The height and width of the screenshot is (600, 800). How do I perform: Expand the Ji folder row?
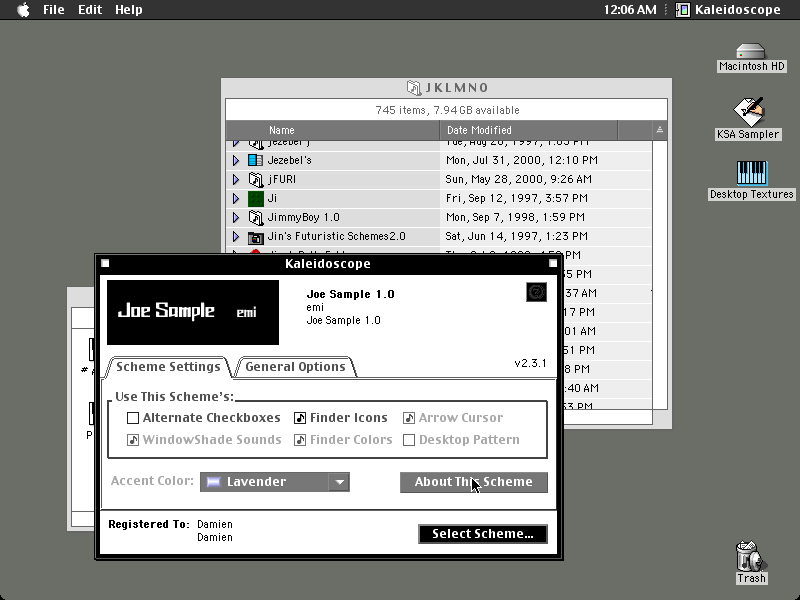[x=236, y=198]
